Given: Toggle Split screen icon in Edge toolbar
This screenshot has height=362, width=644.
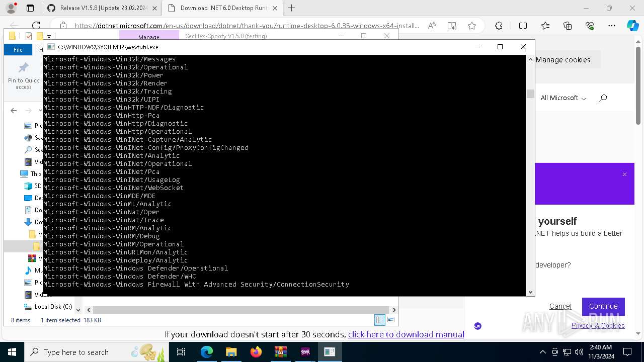Looking at the screenshot, I should (x=523, y=26).
